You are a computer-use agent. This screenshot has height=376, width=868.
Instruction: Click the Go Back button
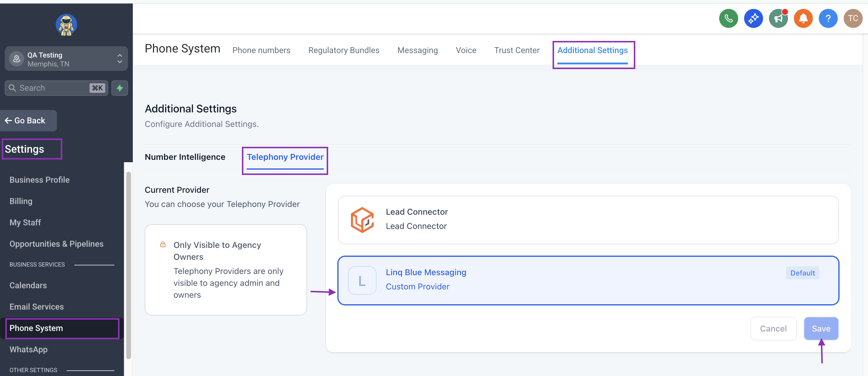pos(29,121)
